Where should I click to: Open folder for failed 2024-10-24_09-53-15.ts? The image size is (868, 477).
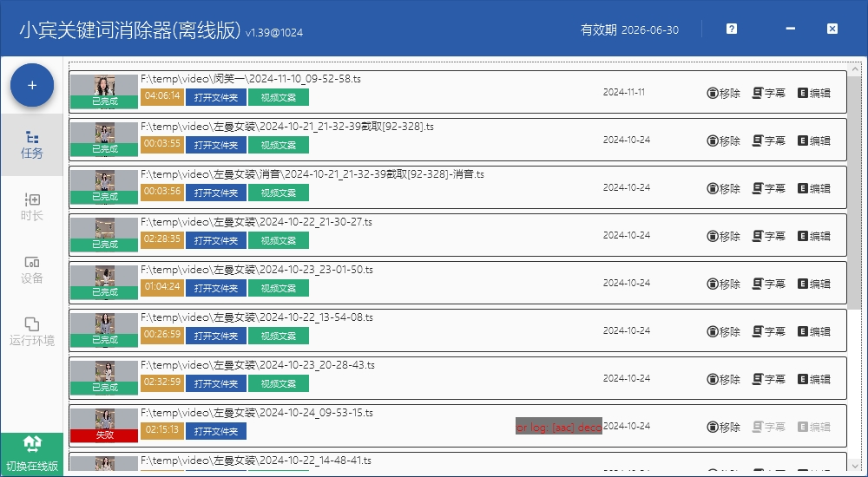click(x=216, y=431)
